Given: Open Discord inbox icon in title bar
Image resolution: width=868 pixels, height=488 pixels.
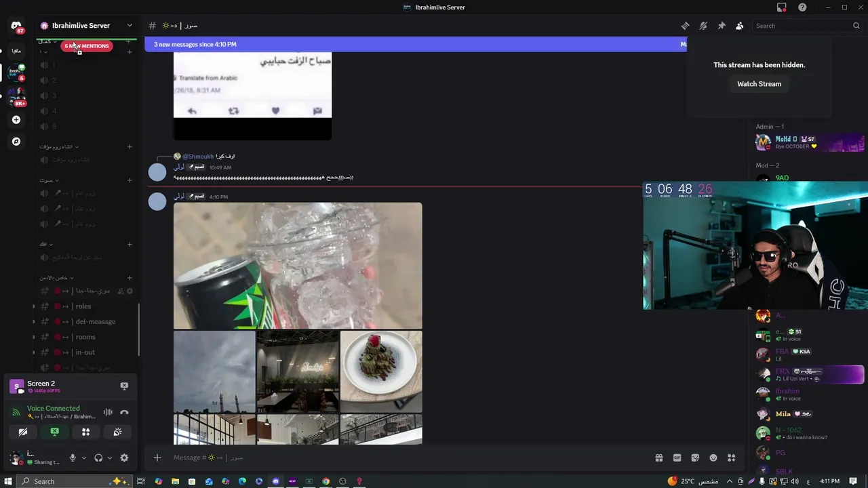Looking at the screenshot, I should [782, 7].
